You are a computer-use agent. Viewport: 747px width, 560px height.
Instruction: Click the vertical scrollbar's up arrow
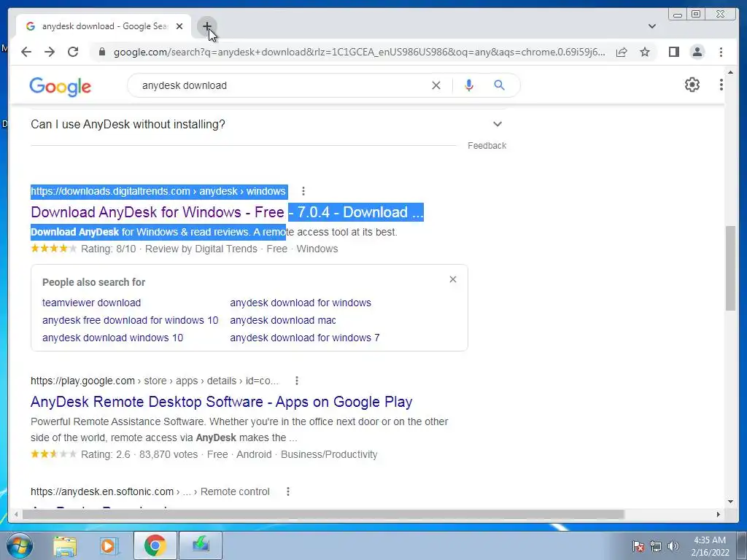(x=730, y=72)
